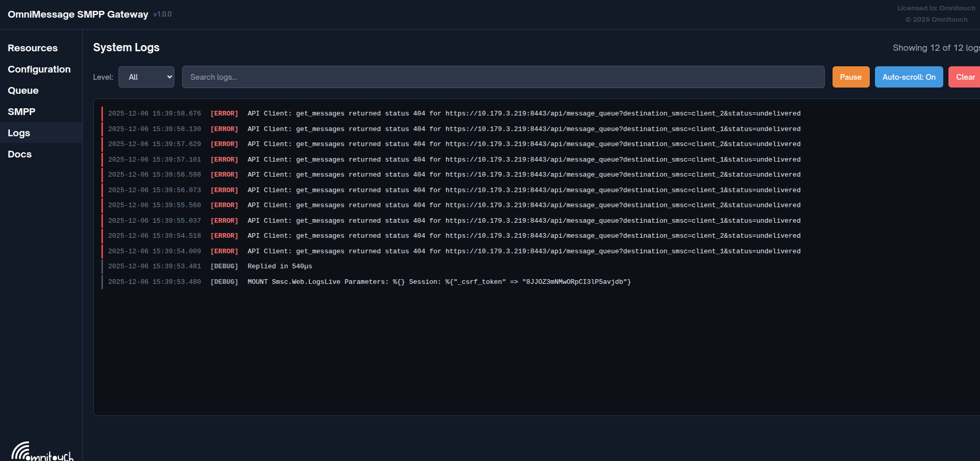The image size is (980, 461).
Task: Pause the live log stream
Action: click(x=851, y=77)
